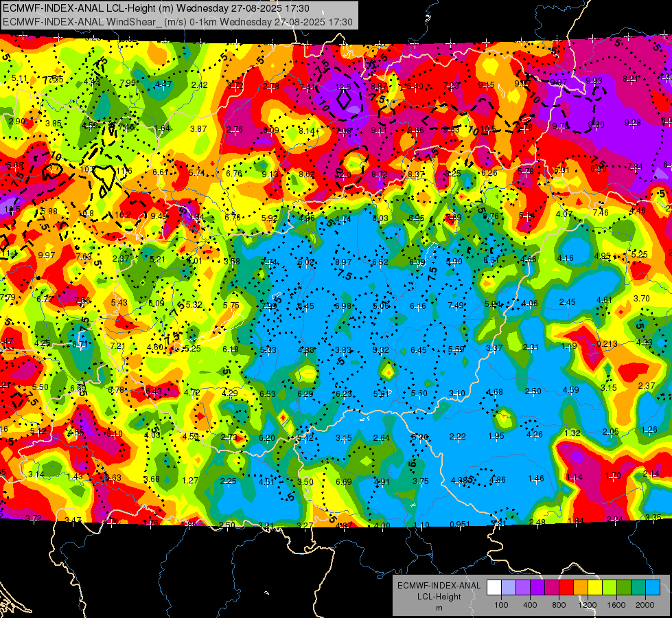Image resolution: width=672 pixels, height=618 pixels.
Task: Click the red legend swatch
Action: pos(566,588)
